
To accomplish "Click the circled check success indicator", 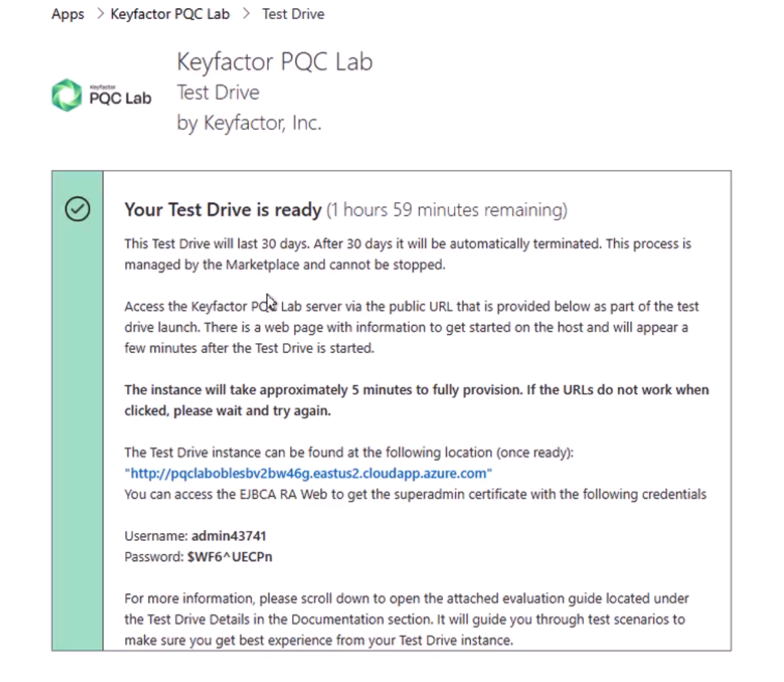I will point(77,209).
